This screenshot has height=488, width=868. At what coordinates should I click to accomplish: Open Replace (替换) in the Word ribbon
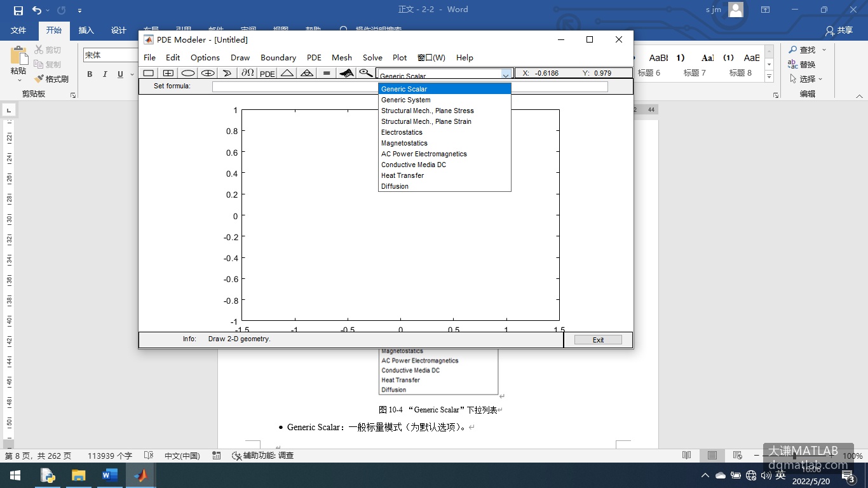point(802,64)
